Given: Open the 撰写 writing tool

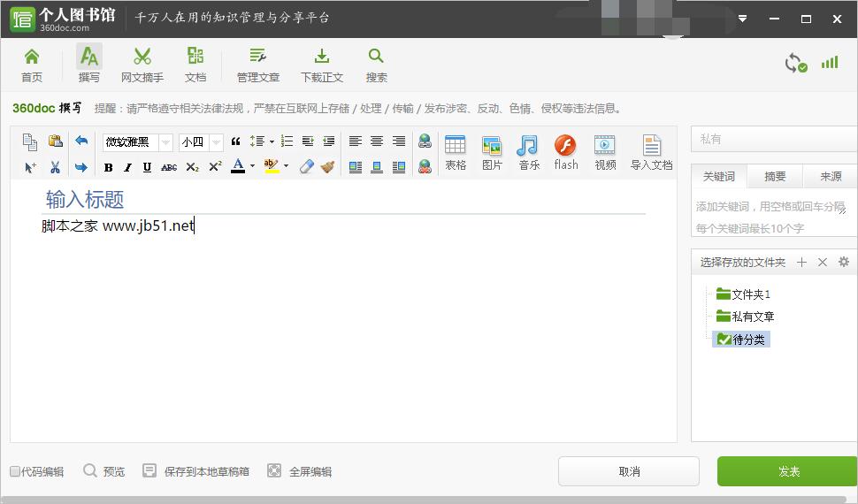Looking at the screenshot, I should (x=88, y=65).
